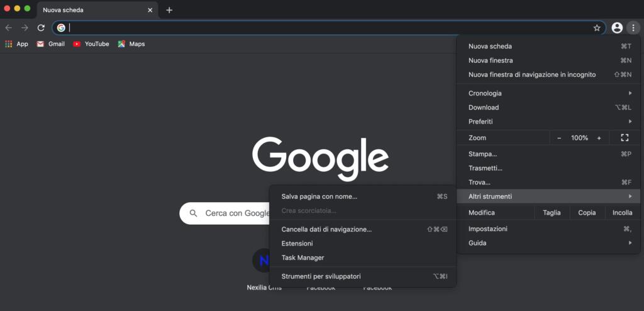Open Estensioni from submenu
Screen dimensions: 644x311
coord(363,244)
